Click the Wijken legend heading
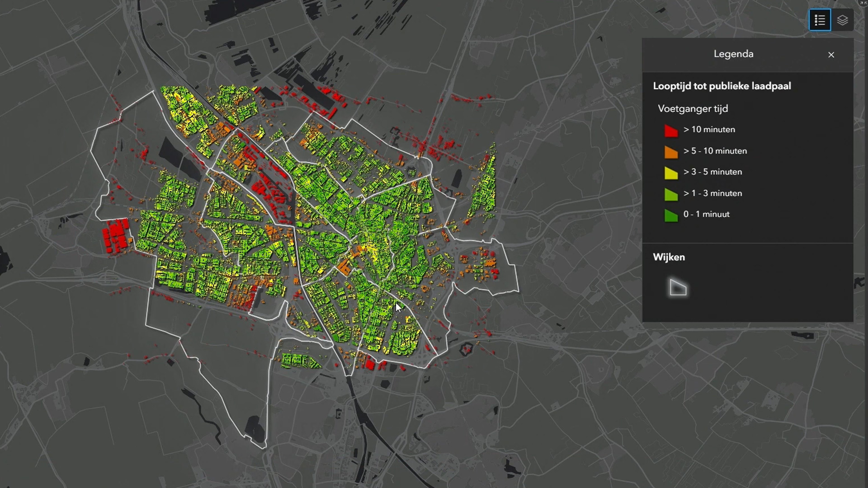Image resolution: width=868 pixels, height=488 pixels. point(669,257)
